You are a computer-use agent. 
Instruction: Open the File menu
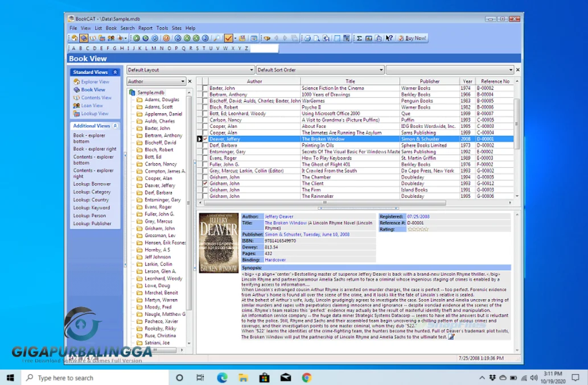(x=73, y=28)
